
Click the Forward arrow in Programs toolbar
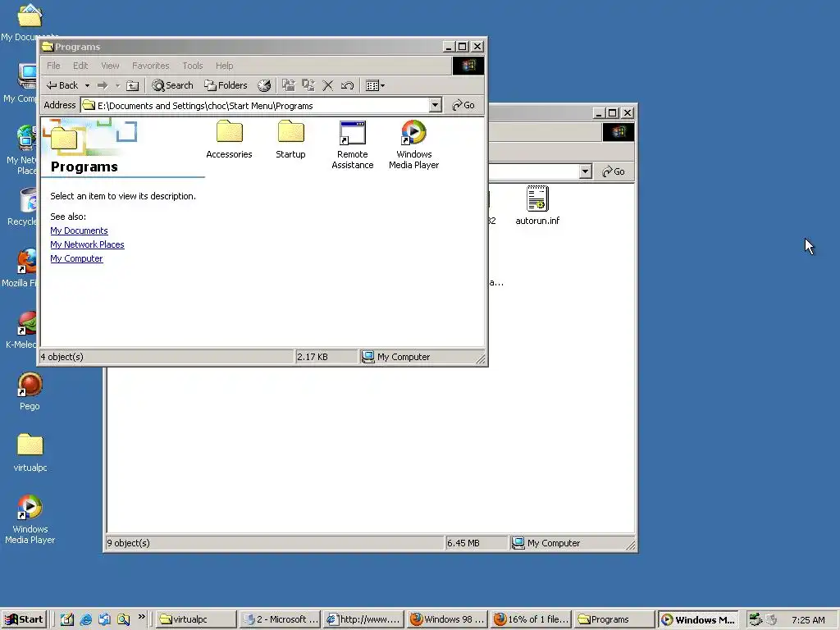pos(103,85)
